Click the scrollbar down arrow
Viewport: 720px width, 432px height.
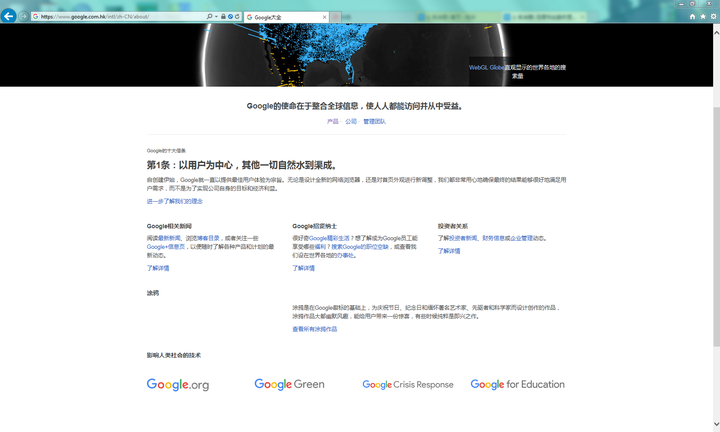tap(716, 424)
